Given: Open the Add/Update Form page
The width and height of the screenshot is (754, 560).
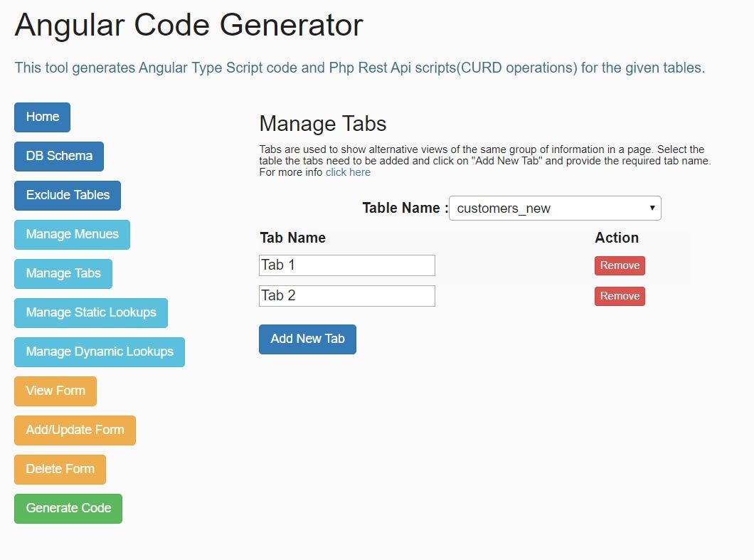Looking at the screenshot, I should coord(75,430).
